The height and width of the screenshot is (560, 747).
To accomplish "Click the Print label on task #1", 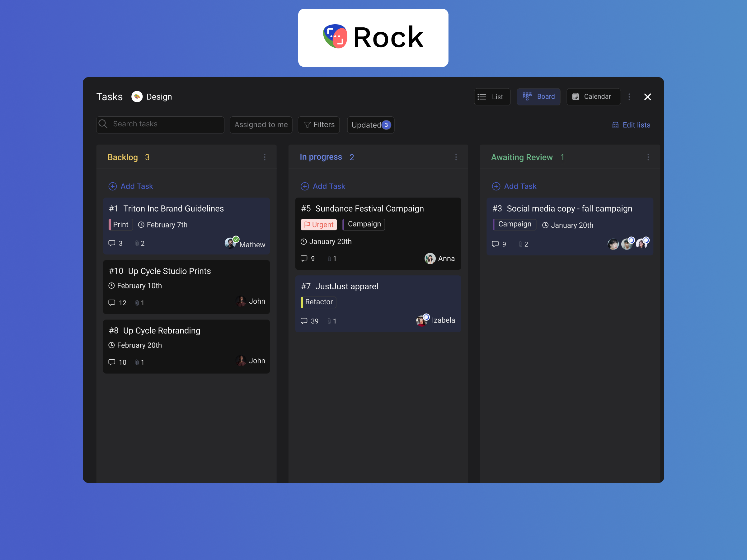I will [120, 225].
